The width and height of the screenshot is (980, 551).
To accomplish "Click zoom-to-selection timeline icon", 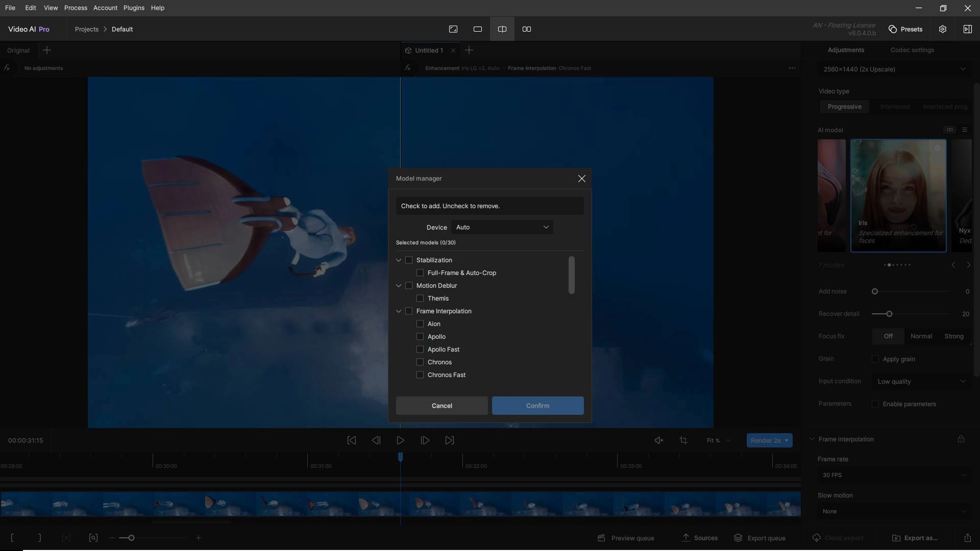I will coord(93,538).
